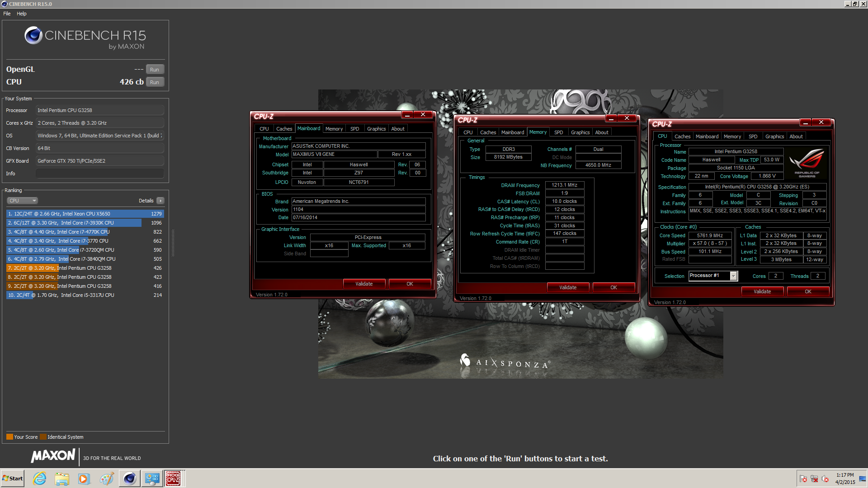Open Memory tab in processor CPU-Z window

pyautogui.click(x=732, y=136)
